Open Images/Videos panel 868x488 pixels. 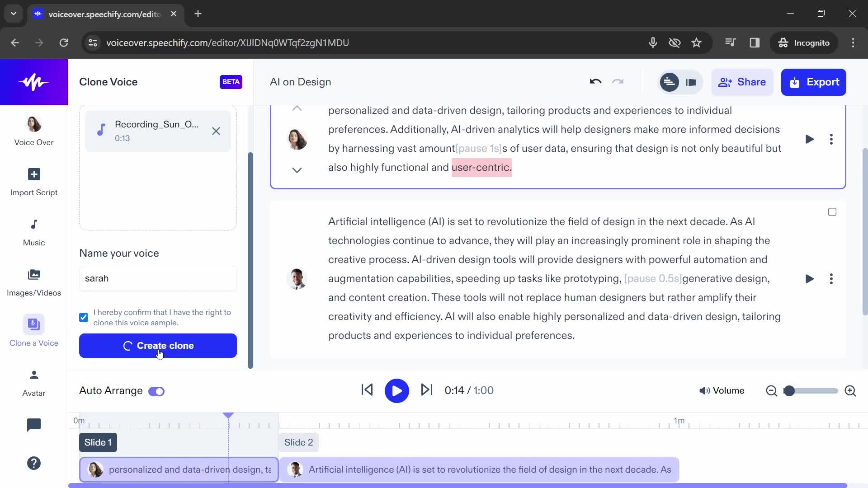tap(34, 281)
